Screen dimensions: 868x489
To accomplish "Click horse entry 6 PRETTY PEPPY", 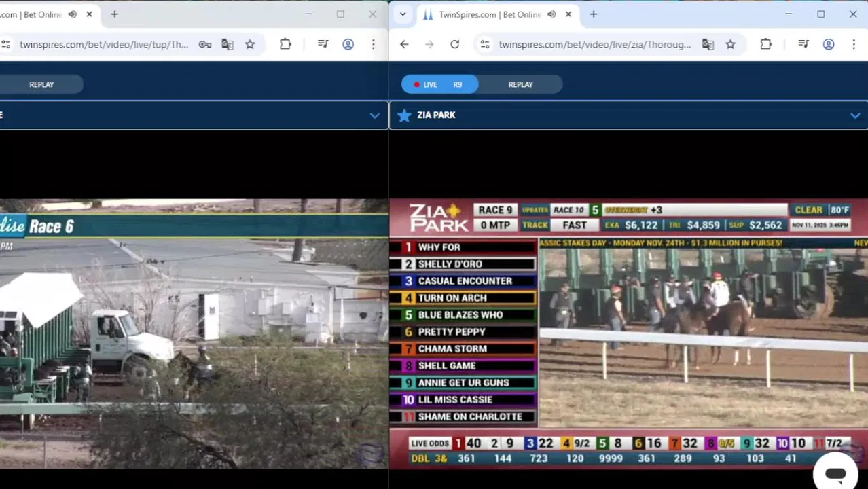I will [x=463, y=332].
